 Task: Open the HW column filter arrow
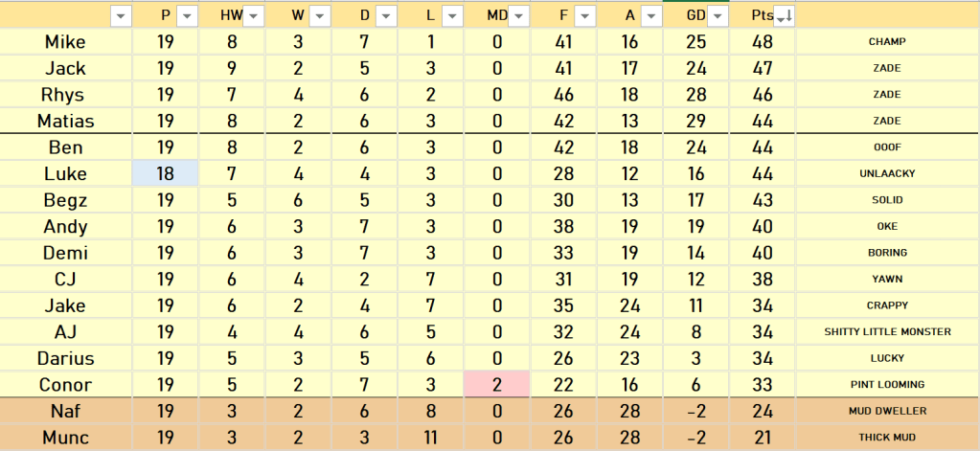coord(253,15)
